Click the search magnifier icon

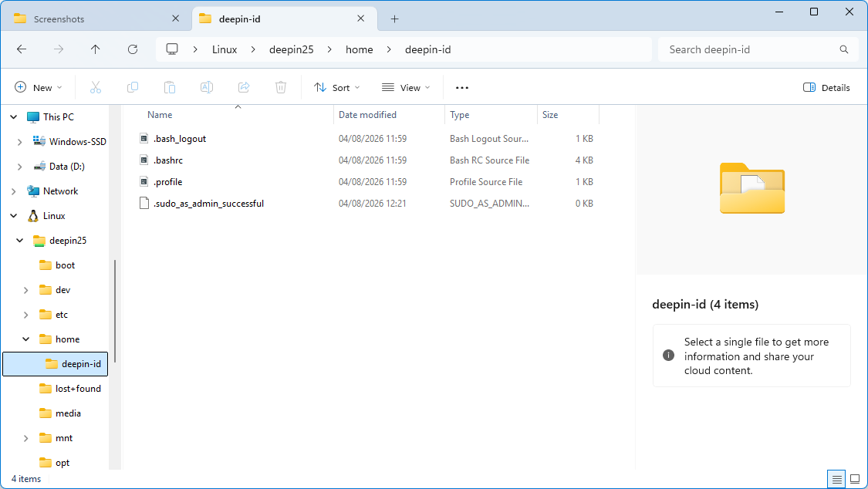(x=843, y=49)
